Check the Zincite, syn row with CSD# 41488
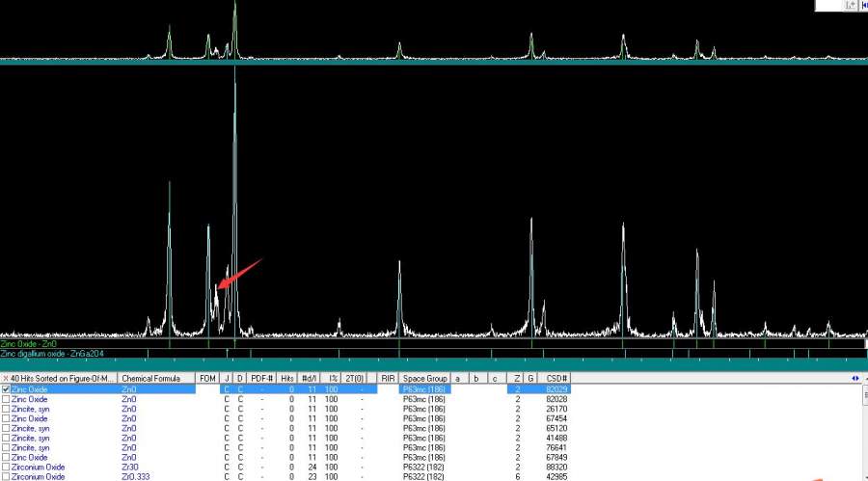This screenshot has height=481, width=868. click(x=6, y=438)
